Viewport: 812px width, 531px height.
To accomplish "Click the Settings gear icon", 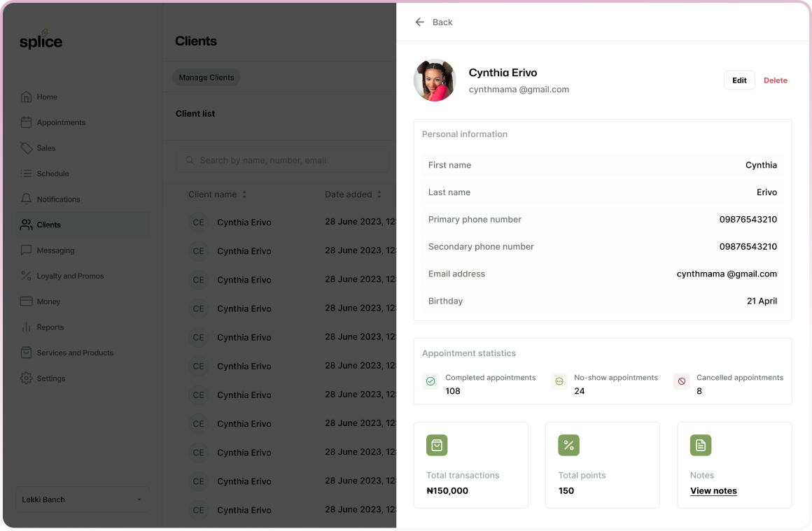I will click(x=26, y=378).
